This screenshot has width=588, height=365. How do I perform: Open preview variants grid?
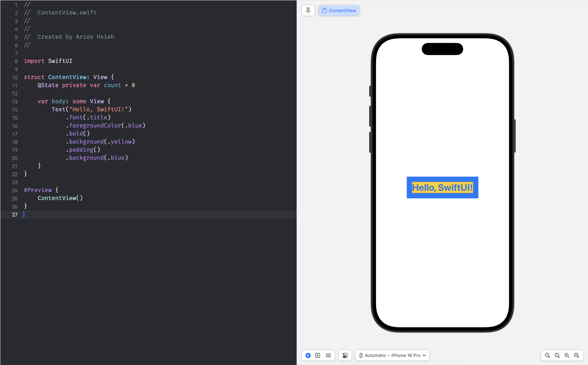[x=328, y=355]
